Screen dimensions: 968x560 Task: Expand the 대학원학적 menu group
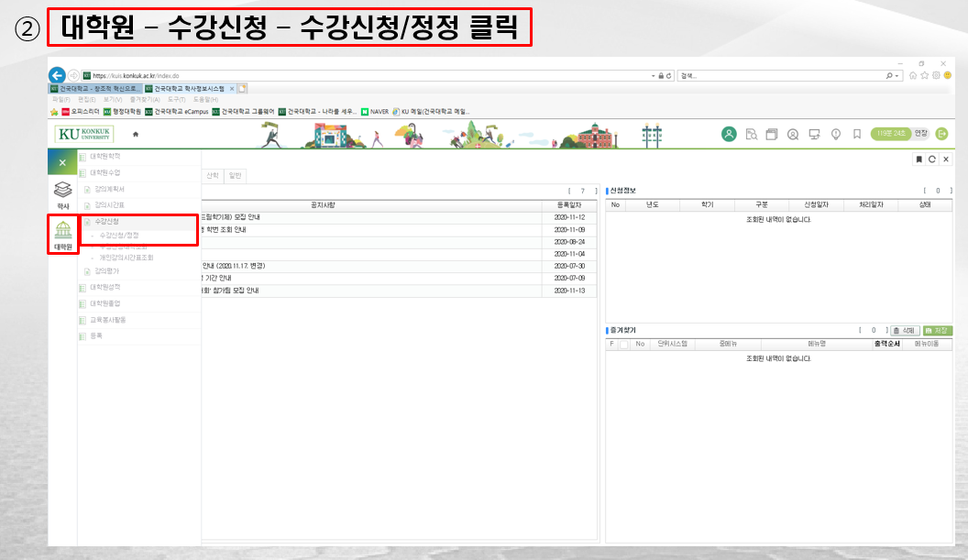pos(104,156)
